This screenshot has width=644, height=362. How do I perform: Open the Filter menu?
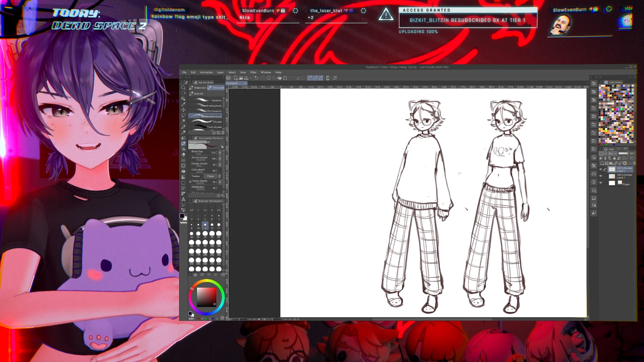click(x=253, y=72)
